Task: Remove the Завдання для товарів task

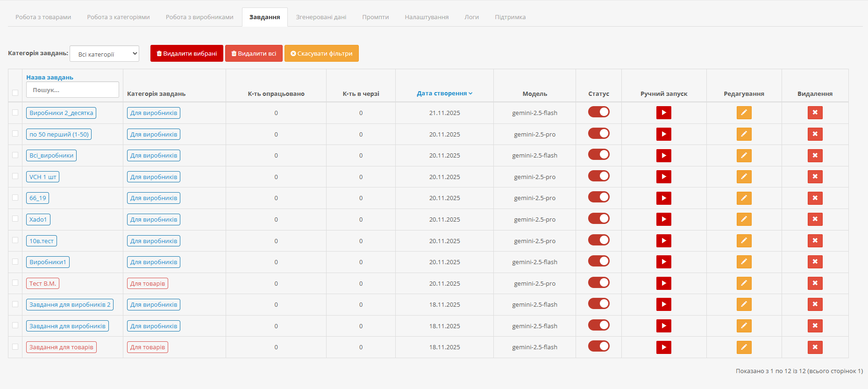Action: coord(815,347)
